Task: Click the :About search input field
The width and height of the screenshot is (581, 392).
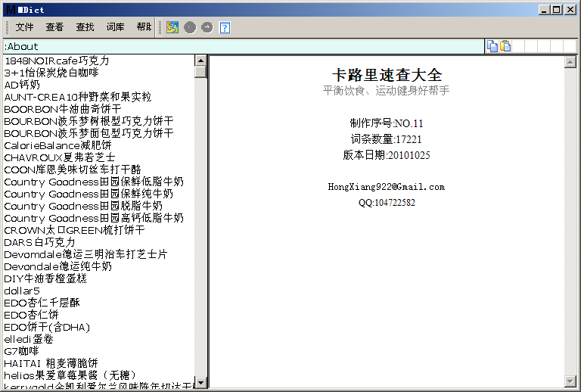Action: (x=242, y=47)
